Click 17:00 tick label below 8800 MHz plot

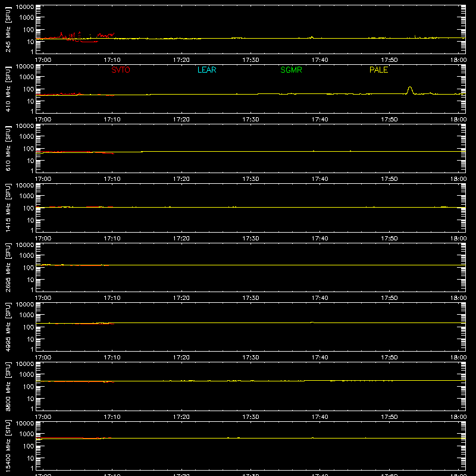(43, 417)
